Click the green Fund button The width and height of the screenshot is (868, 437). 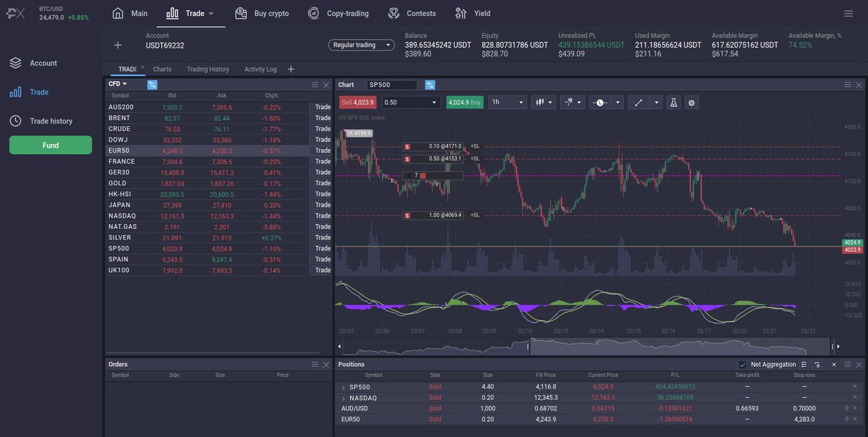click(x=51, y=145)
